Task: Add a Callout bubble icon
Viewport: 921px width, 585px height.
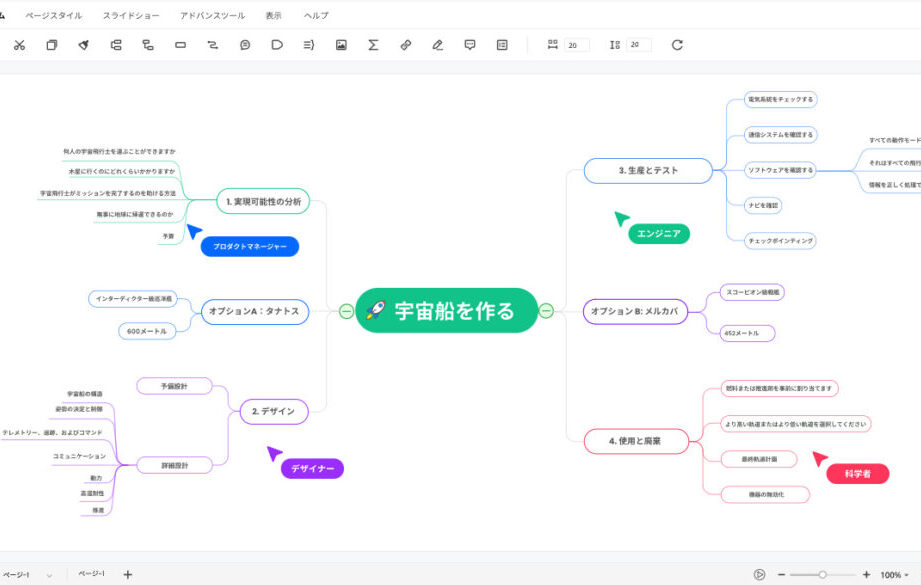Action: tap(245, 45)
